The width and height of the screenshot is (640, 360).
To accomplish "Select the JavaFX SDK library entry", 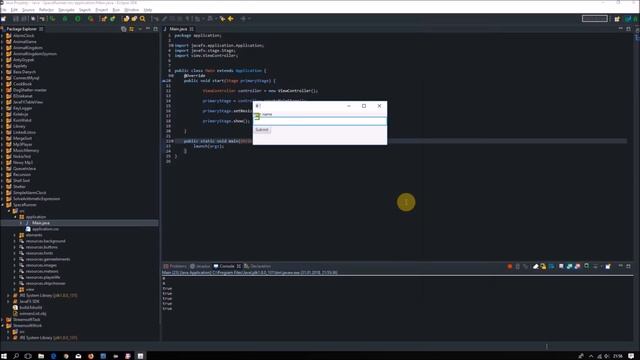I will [29, 302].
